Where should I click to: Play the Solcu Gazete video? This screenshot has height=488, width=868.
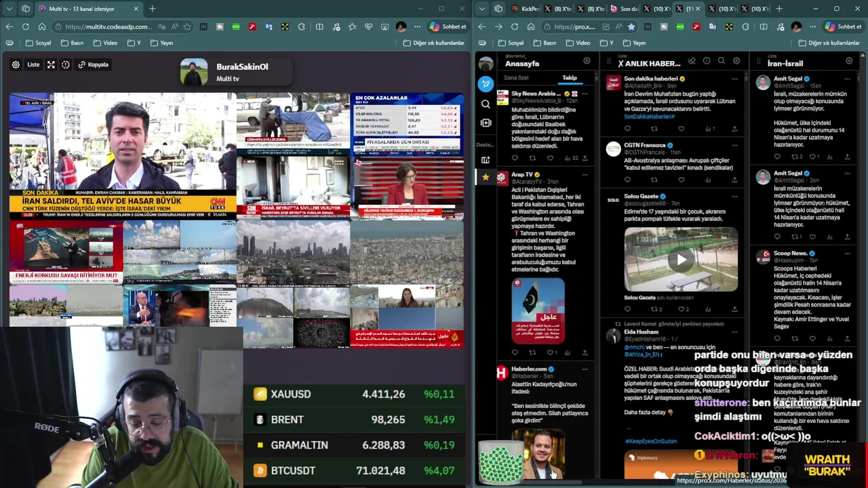(682, 260)
